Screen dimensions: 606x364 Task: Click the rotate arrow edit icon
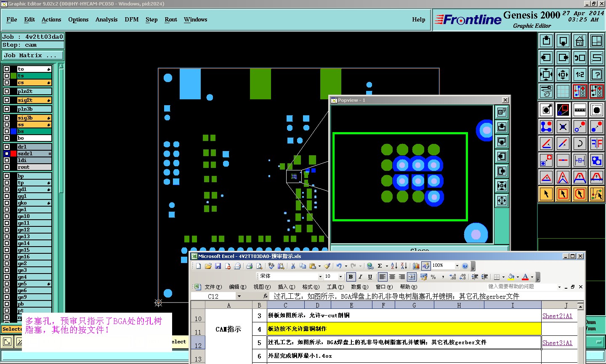click(580, 143)
